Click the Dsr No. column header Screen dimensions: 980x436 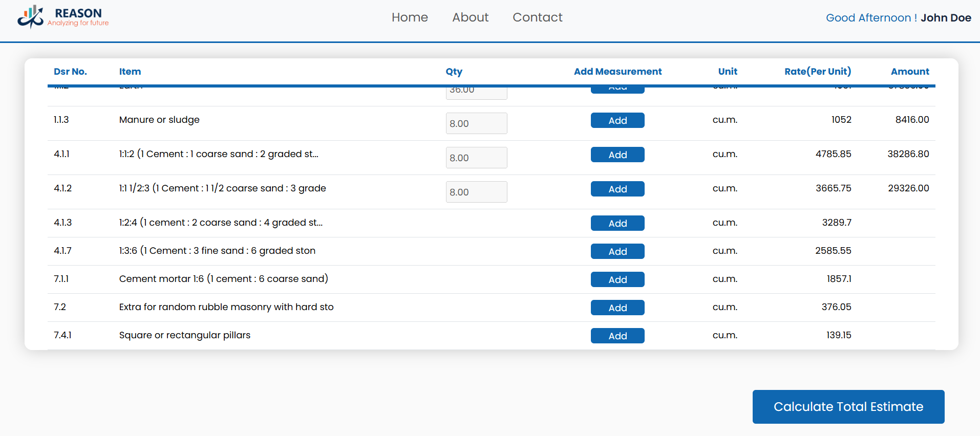(x=70, y=72)
